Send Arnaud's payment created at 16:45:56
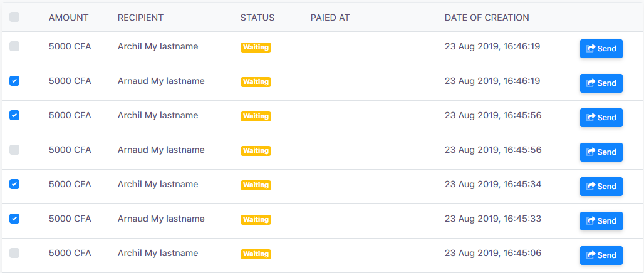The width and height of the screenshot is (644, 273). 601,152
